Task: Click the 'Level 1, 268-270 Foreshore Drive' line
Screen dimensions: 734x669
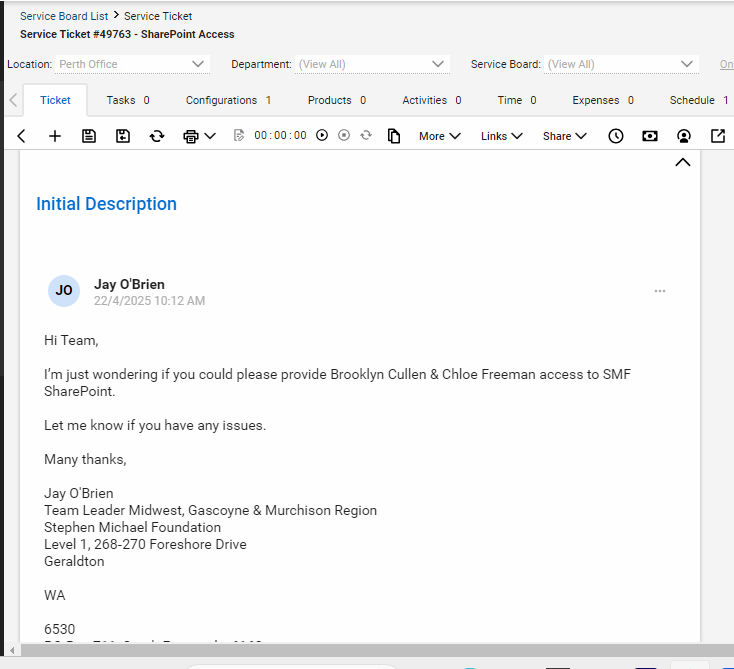Action: tap(145, 544)
